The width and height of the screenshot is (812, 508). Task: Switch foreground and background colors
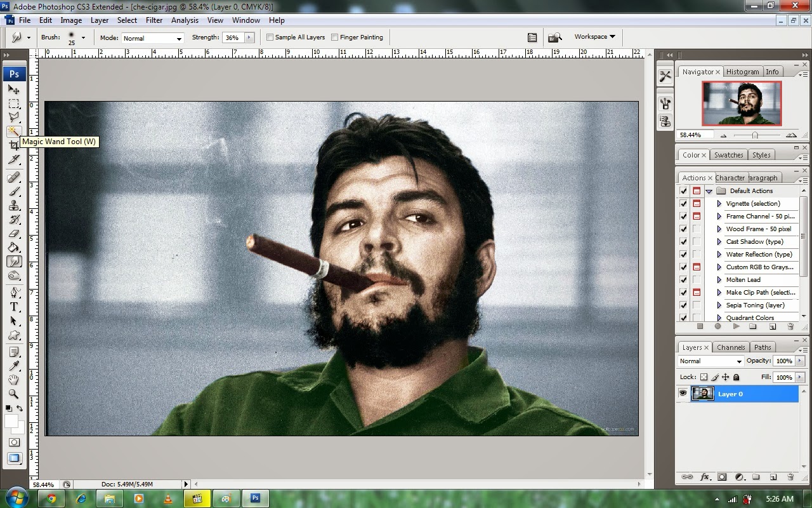(20, 408)
